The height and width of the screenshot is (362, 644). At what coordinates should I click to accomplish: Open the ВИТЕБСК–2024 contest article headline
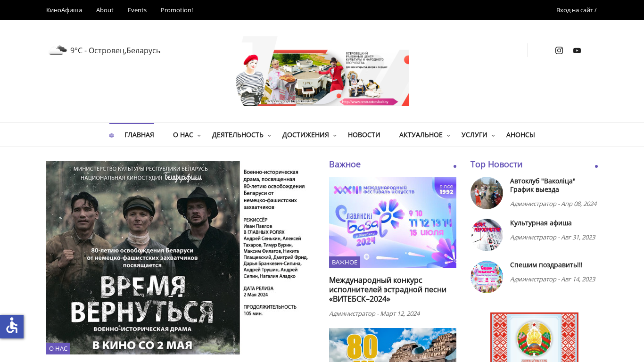(388, 289)
